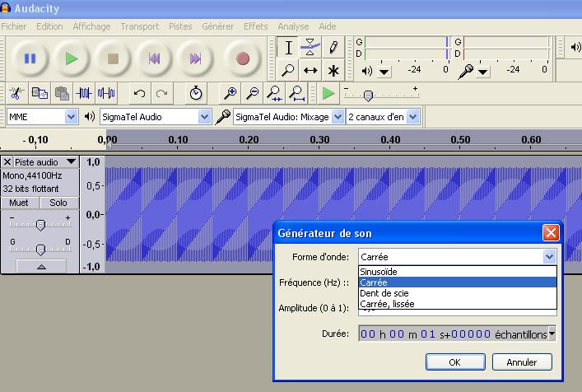Select the Envelope tool

click(310, 48)
